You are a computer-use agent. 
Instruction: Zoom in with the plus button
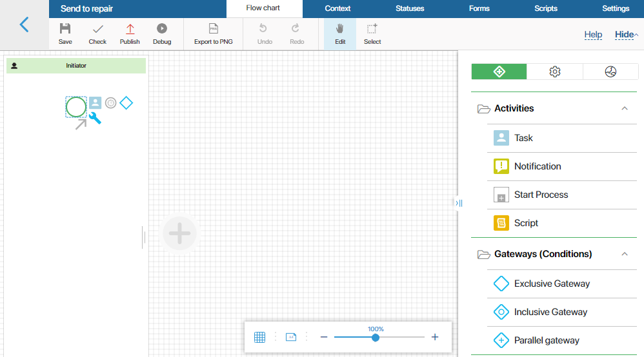coord(435,337)
